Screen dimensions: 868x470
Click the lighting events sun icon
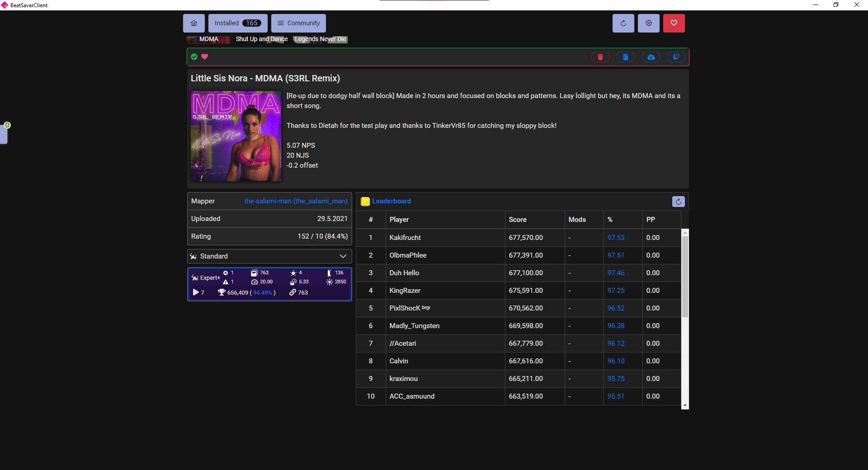coord(330,282)
